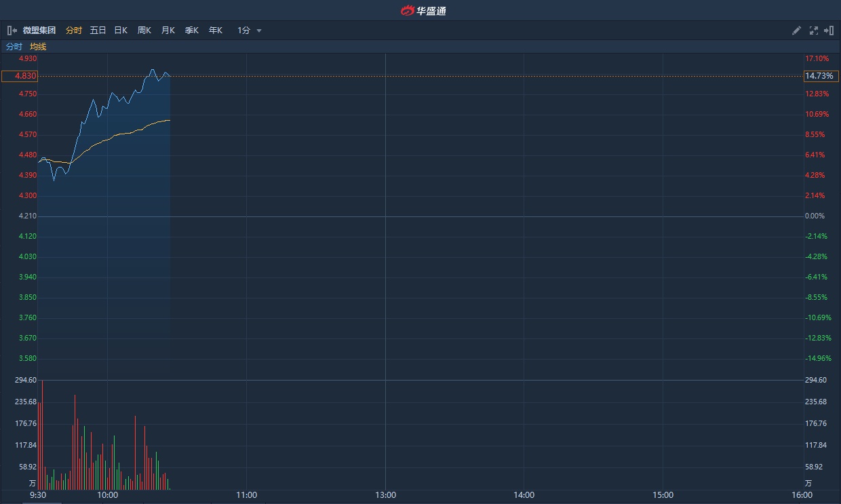Image resolution: width=841 pixels, height=504 pixels.
Task: Toggle the blue 分时 price line legend
Action: [x=14, y=47]
